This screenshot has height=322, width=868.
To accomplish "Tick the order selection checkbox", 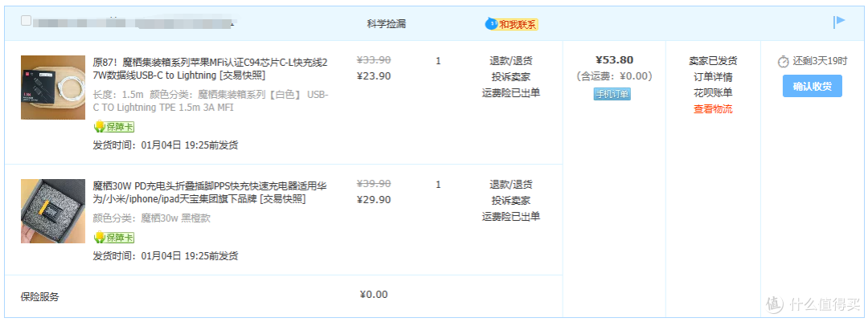I will coord(26,20).
